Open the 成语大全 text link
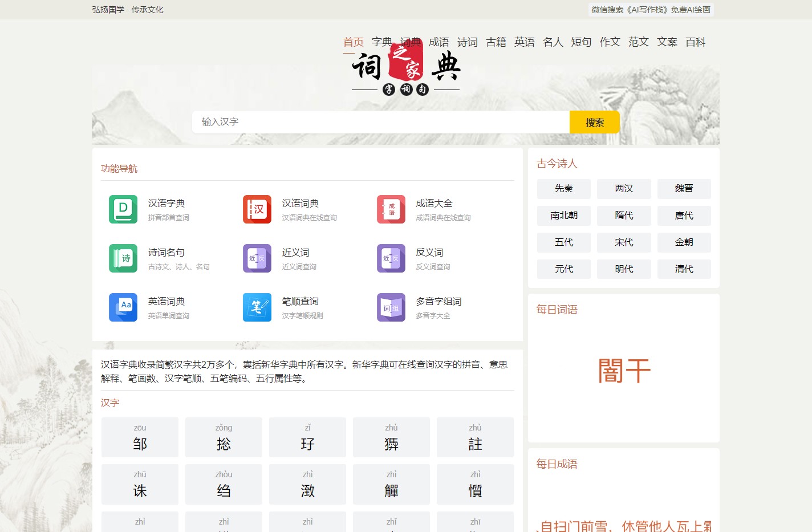The height and width of the screenshot is (532, 812). [434, 203]
